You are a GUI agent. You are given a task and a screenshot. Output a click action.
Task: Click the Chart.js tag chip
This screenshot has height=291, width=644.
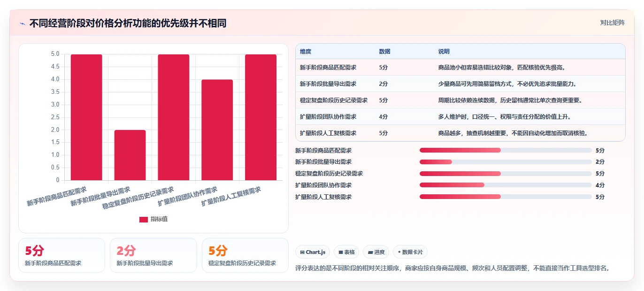[313, 252]
